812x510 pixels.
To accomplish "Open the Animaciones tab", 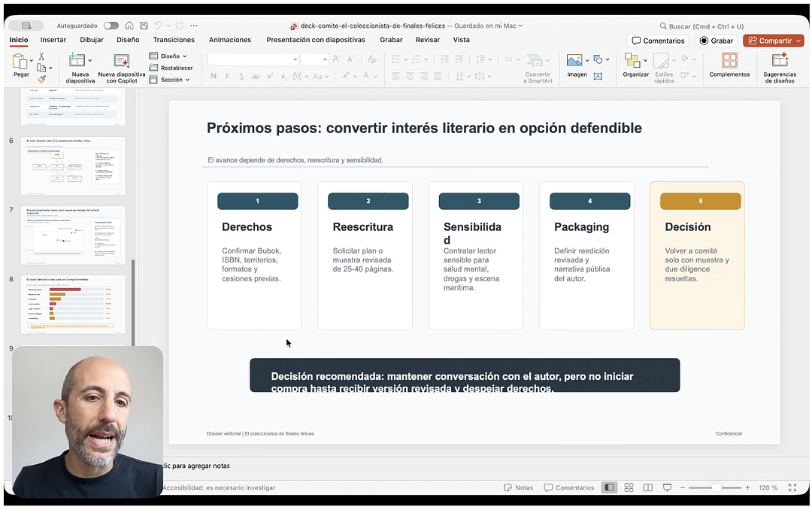I will tap(230, 40).
